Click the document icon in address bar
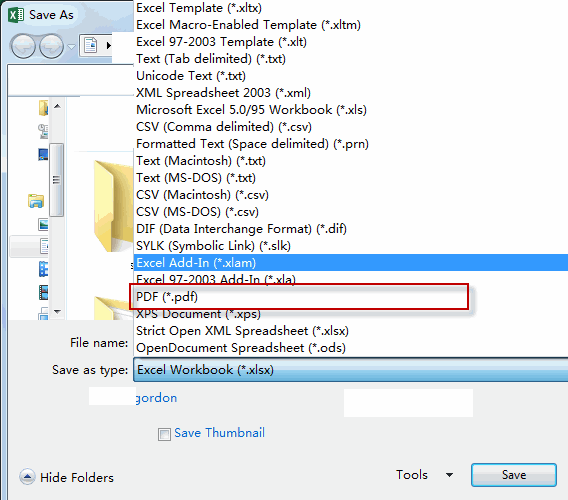 tap(91, 45)
